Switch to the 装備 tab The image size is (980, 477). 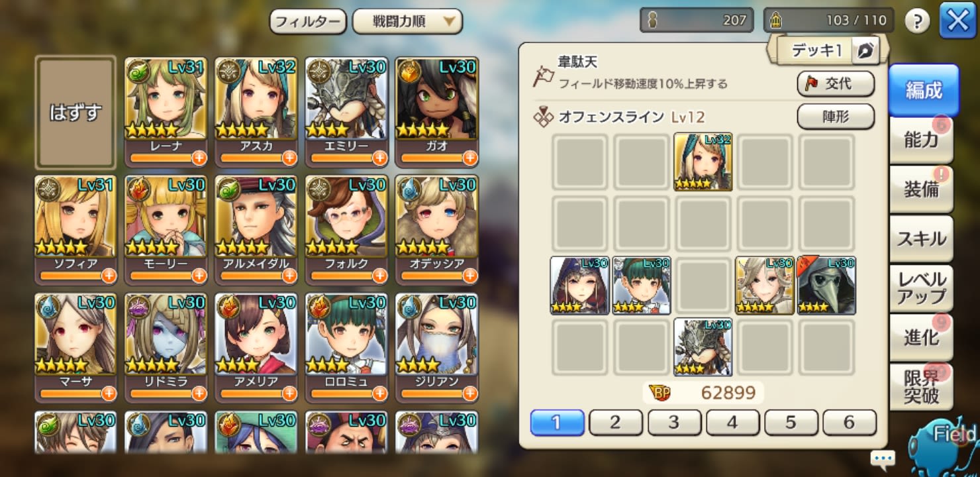tap(921, 189)
